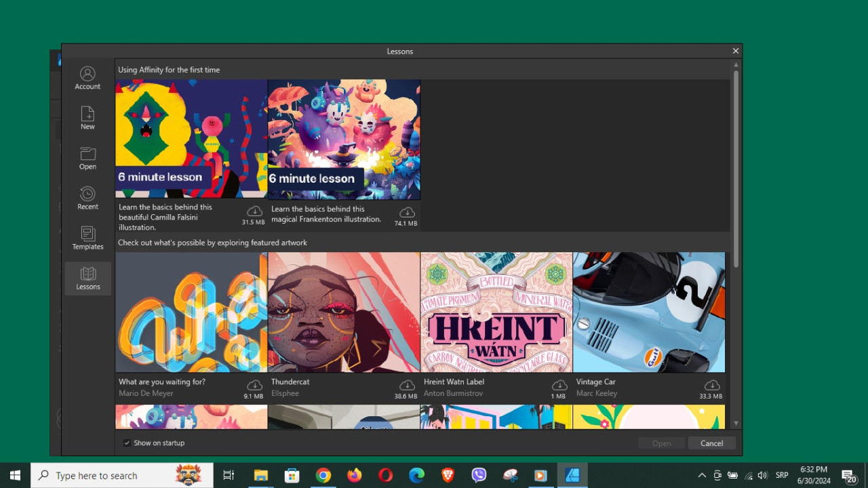The height and width of the screenshot is (488, 868).
Task: Open the Camilla Falsini lesson thumbnail
Action: pyautogui.click(x=191, y=138)
